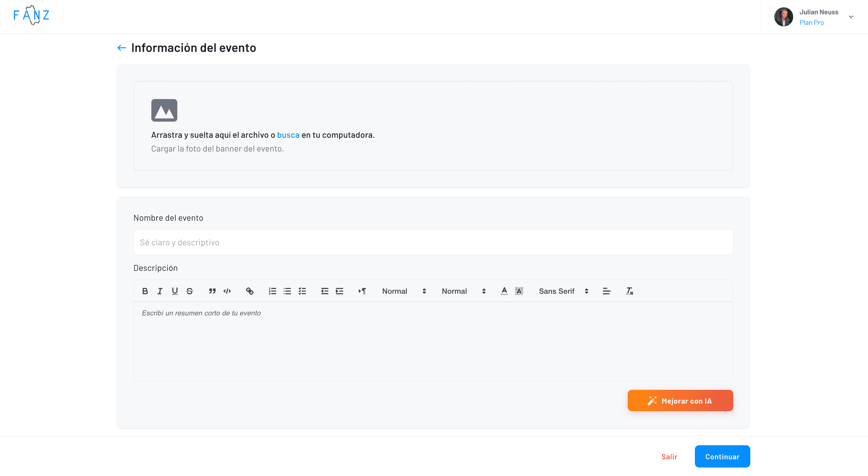Open the busca link to upload a file
Image resolution: width=868 pixels, height=476 pixels.
click(x=288, y=135)
